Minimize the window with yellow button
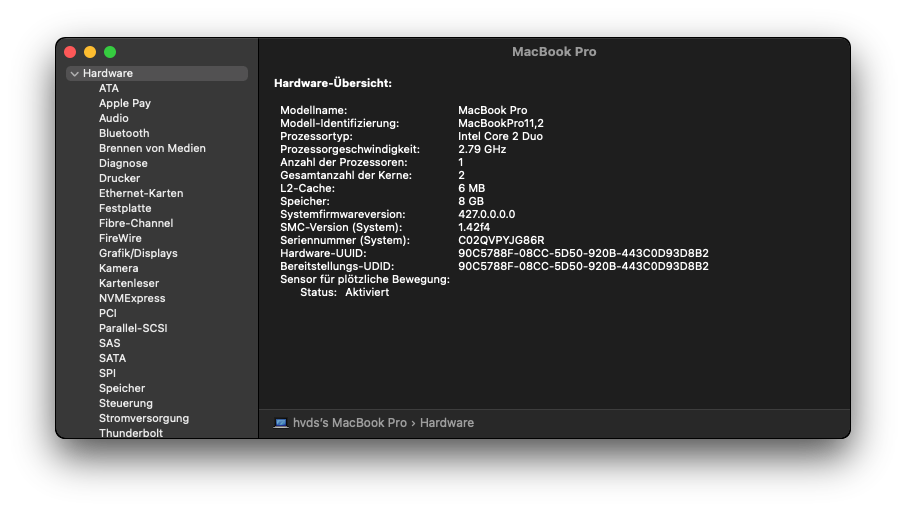The width and height of the screenshot is (906, 512). coord(90,52)
